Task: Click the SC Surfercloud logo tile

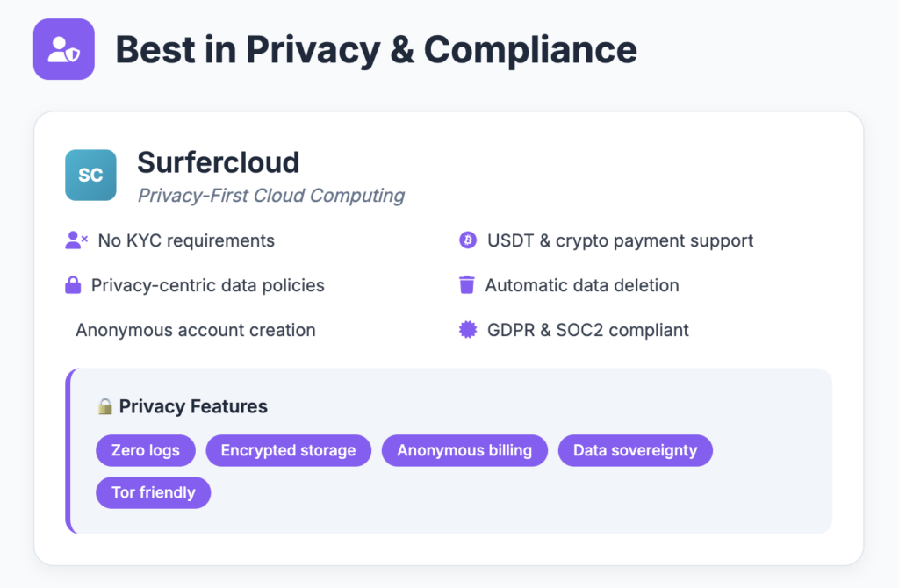Action: coord(90,175)
